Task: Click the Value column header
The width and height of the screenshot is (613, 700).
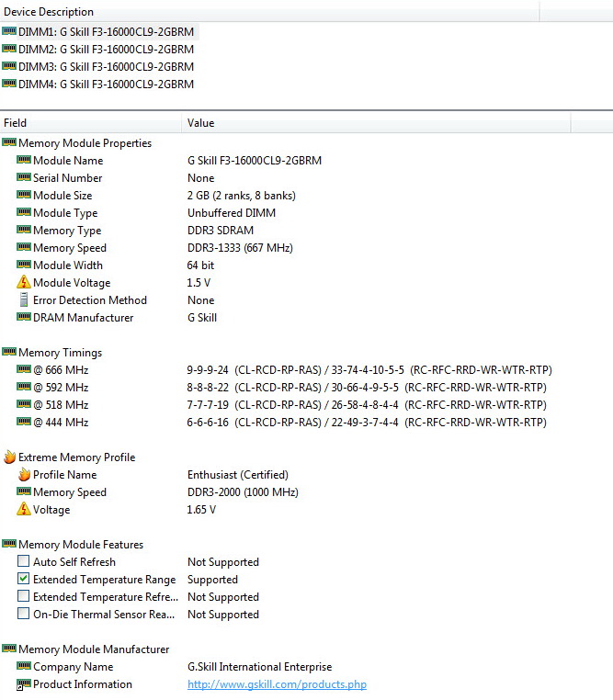Action: 376,123
